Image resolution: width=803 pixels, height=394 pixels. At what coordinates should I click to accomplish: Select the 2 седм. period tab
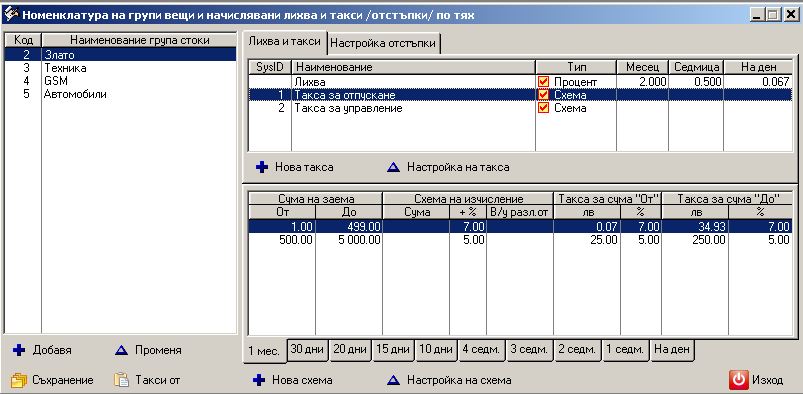578,349
